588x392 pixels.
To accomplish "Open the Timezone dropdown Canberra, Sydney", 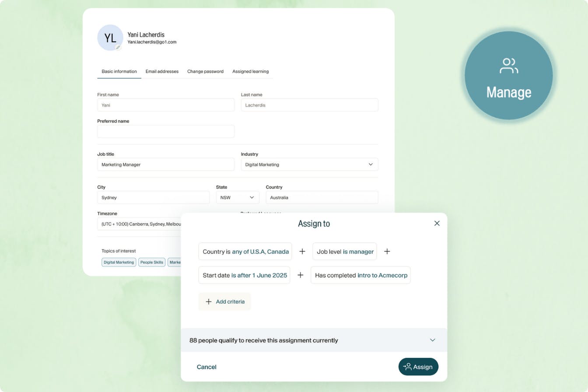I will point(139,224).
